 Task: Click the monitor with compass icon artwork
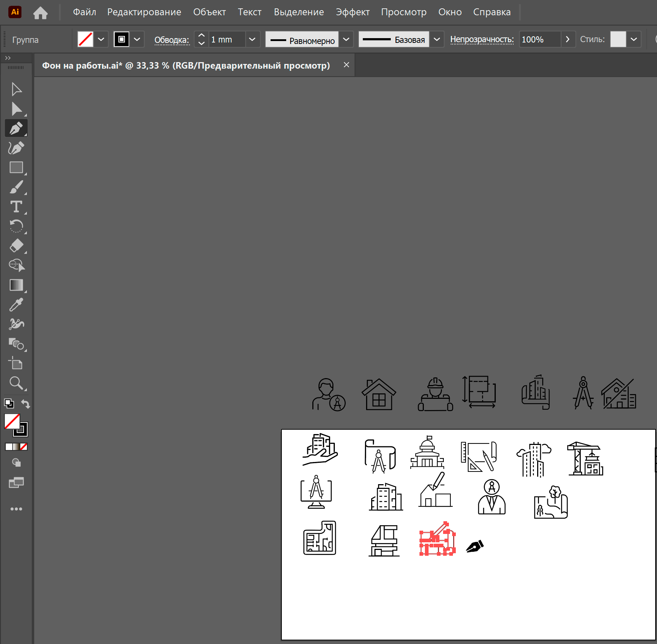(316, 492)
